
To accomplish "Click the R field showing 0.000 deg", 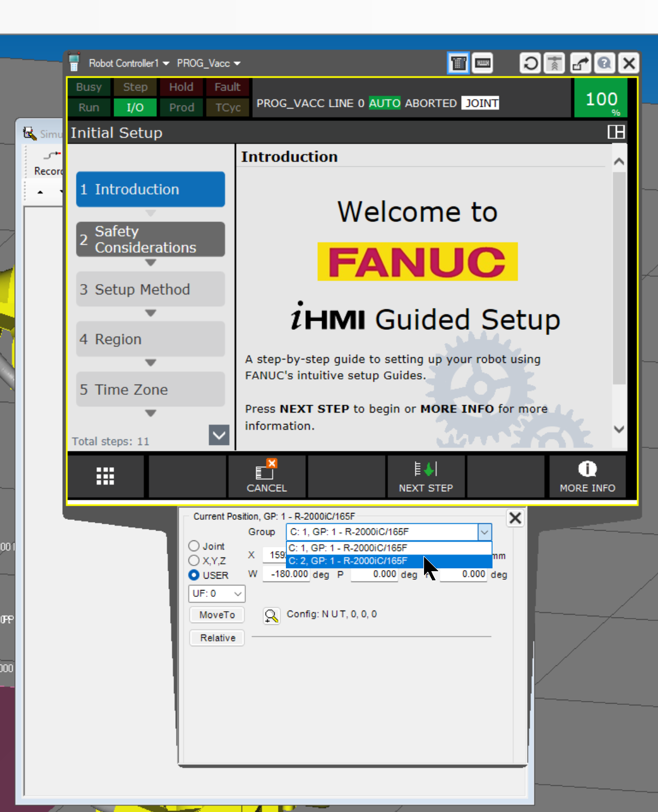I will 463,574.
